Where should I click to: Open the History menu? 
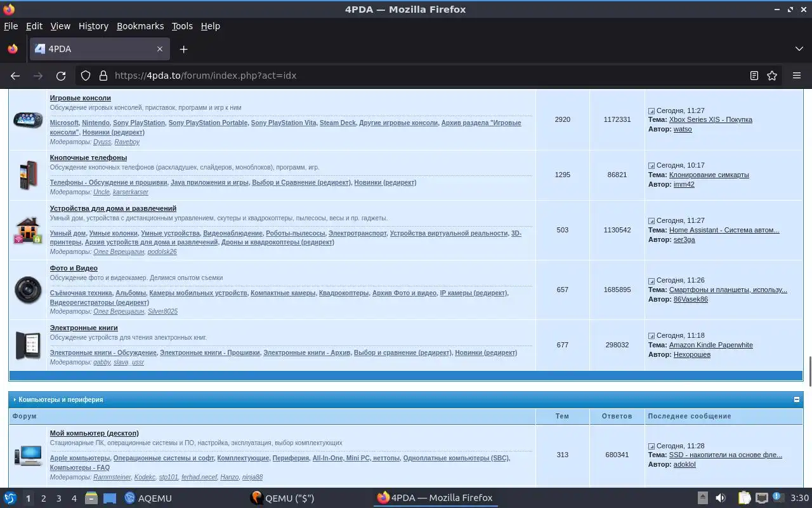[93, 26]
